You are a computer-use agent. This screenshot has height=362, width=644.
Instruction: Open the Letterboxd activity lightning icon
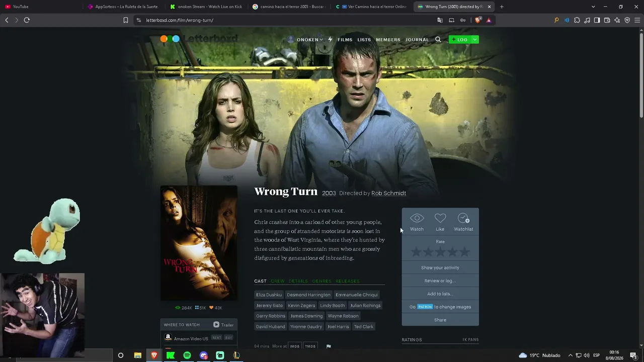point(330,39)
